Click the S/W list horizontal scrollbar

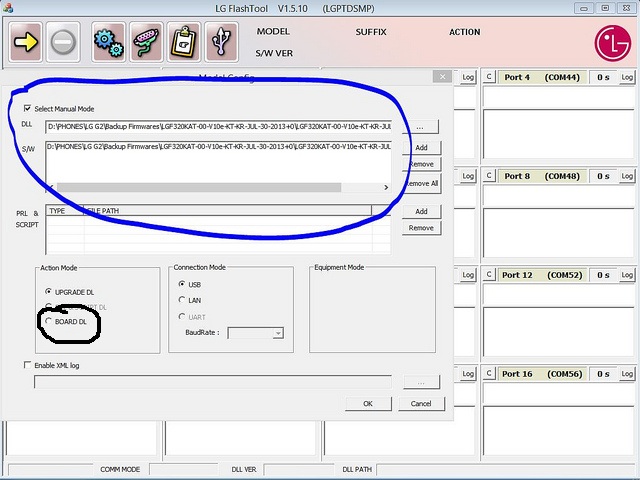click(x=199, y=187)
